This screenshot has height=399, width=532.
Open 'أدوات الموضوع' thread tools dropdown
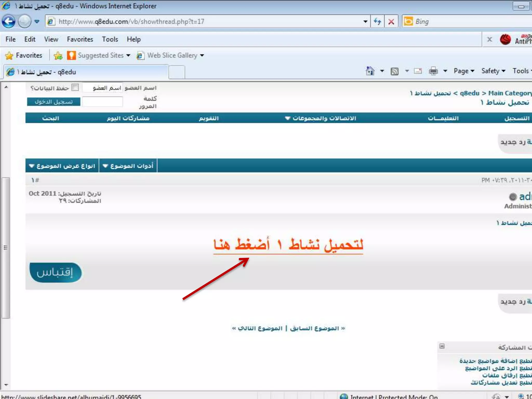(128, 166)
